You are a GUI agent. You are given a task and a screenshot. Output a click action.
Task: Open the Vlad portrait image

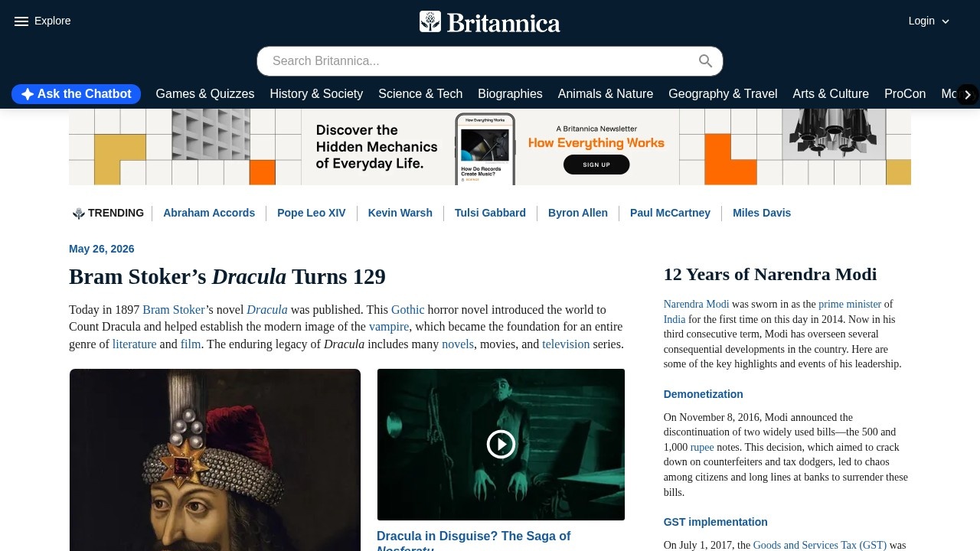click(x=215, y=460)
